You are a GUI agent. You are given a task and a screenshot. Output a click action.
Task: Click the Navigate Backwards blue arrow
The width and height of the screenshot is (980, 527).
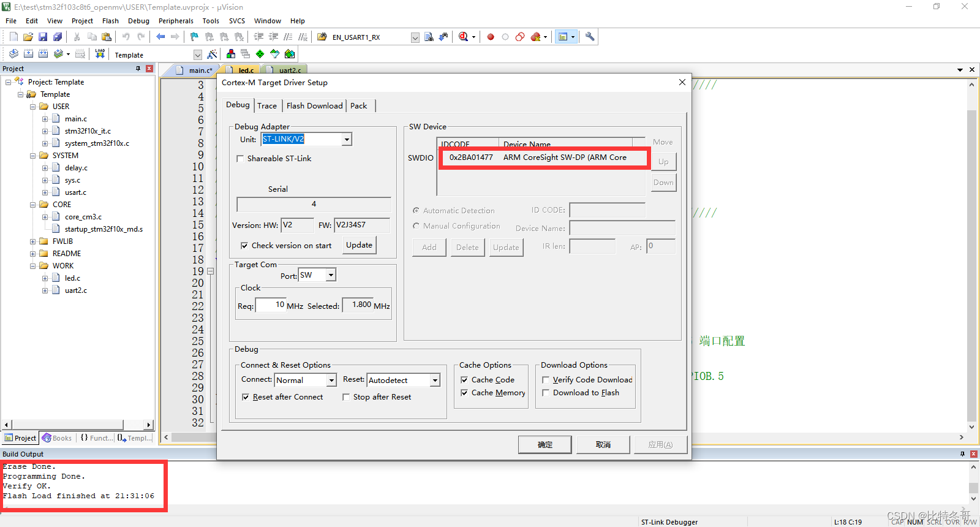tap(160, 37)
